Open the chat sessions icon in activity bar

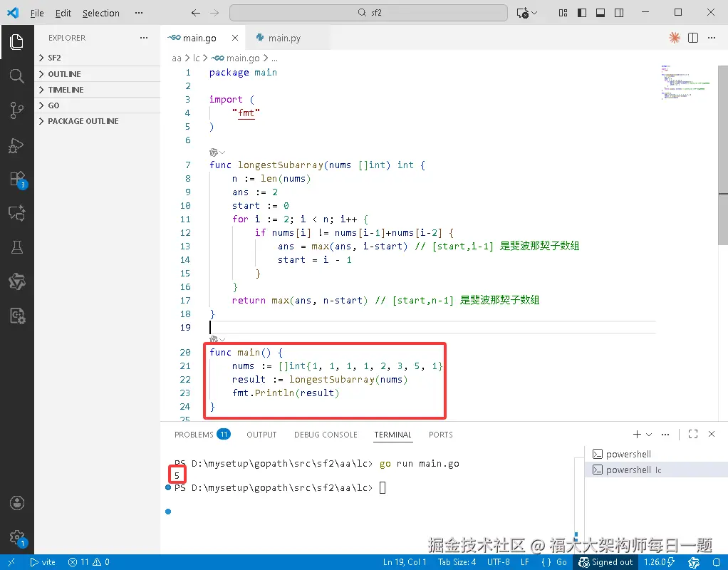pyautogui.click(x=16, y=213)
